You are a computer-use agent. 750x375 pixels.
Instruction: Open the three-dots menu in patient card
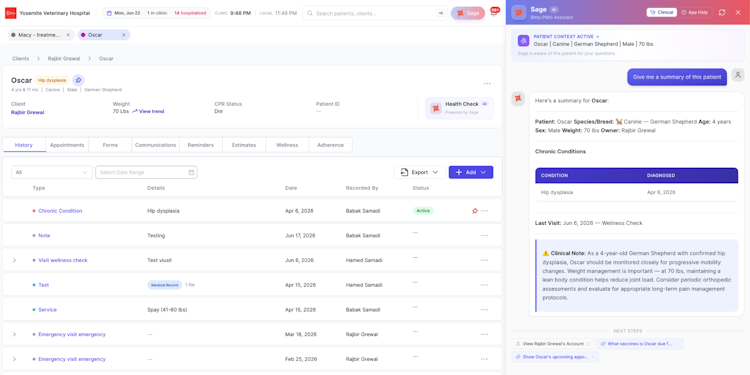click(487, 84)
